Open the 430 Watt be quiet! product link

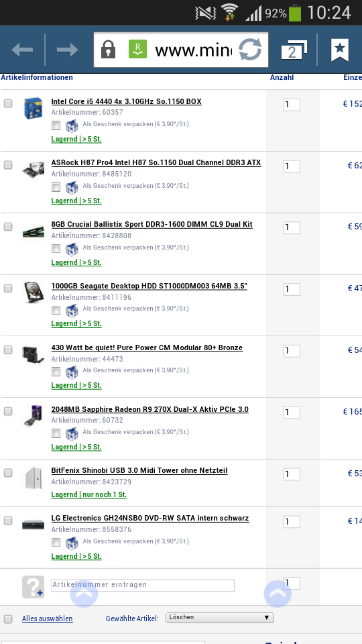pos(147,347)
